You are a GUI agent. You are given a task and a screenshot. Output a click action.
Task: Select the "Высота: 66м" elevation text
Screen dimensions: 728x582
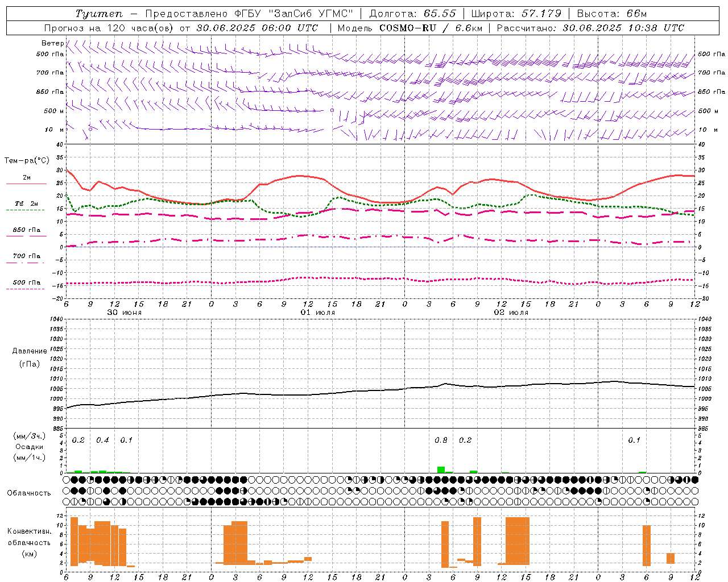(611, 14)
